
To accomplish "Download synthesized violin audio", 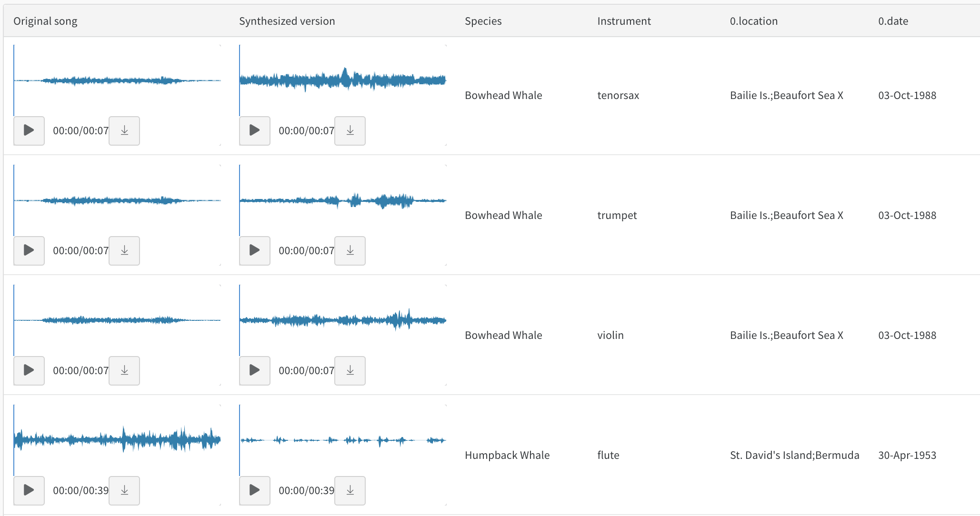I will pos(350,370).
